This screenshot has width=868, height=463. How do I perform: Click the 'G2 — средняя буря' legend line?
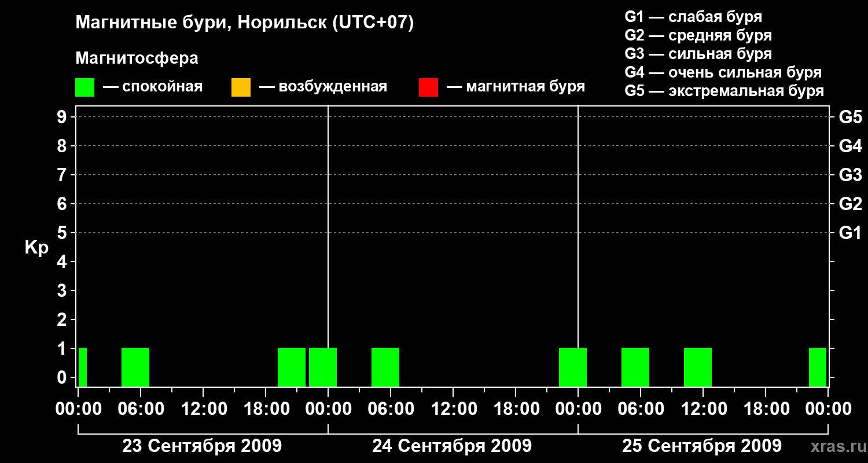698,35
